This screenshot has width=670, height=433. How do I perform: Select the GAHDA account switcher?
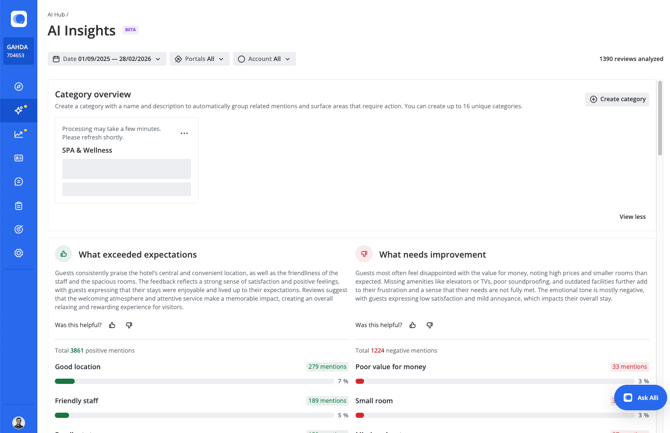(18, 51)
